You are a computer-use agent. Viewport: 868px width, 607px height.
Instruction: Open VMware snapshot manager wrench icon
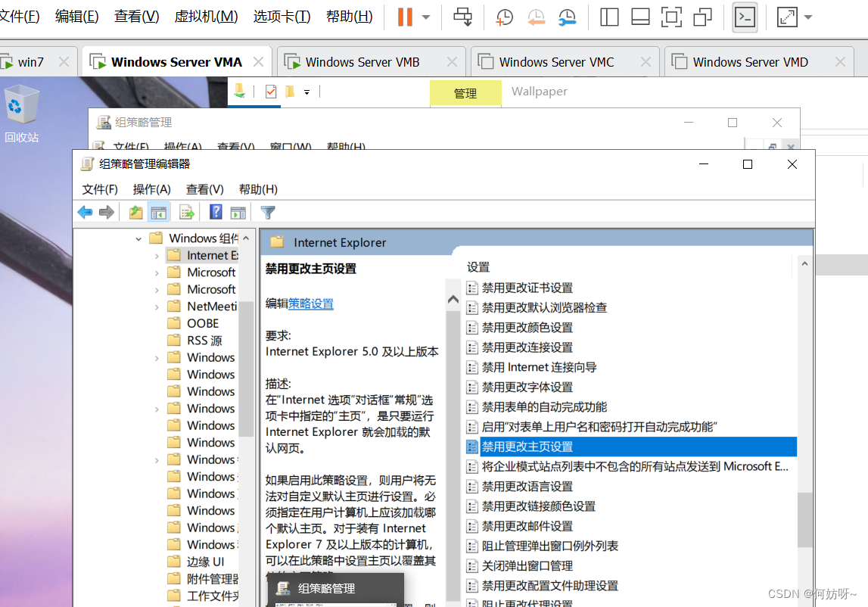pos(567,17)
